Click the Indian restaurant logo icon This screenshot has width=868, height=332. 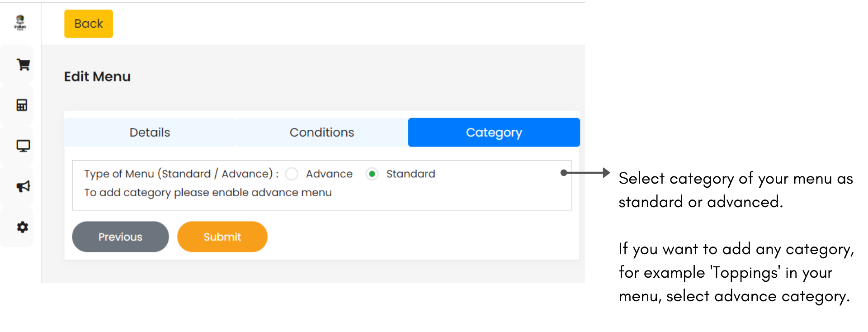pos(20,23)
